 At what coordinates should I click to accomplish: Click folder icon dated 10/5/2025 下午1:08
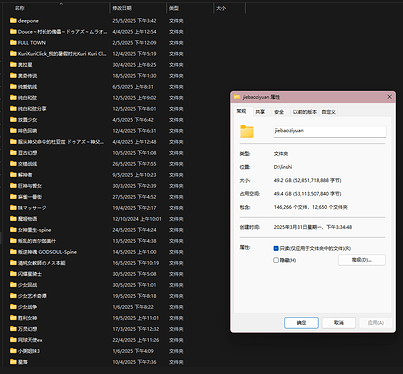point(13,153)
